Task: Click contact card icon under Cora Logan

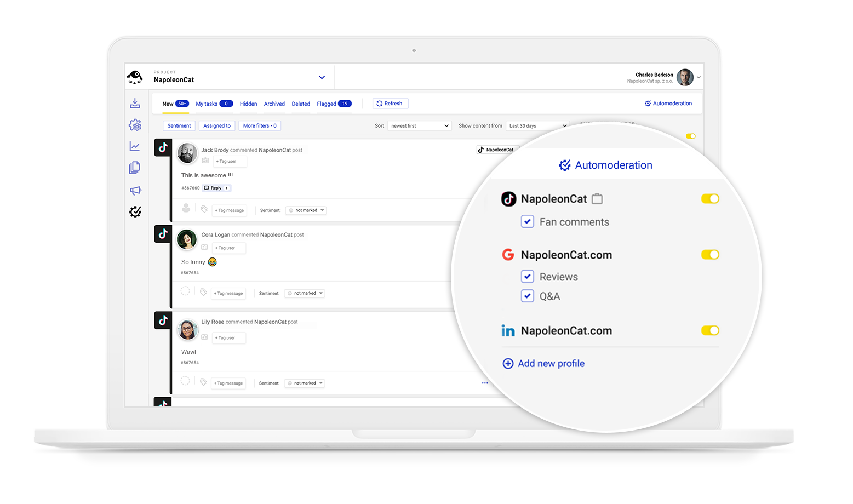Action: pyautogui.click(x=204, y=247)
